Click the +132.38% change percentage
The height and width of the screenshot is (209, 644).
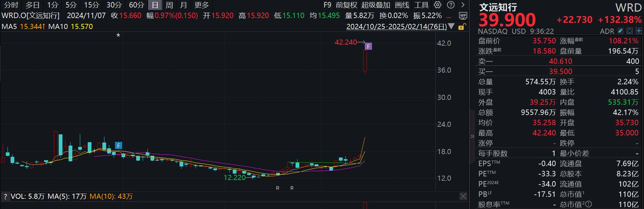(620, 20)
